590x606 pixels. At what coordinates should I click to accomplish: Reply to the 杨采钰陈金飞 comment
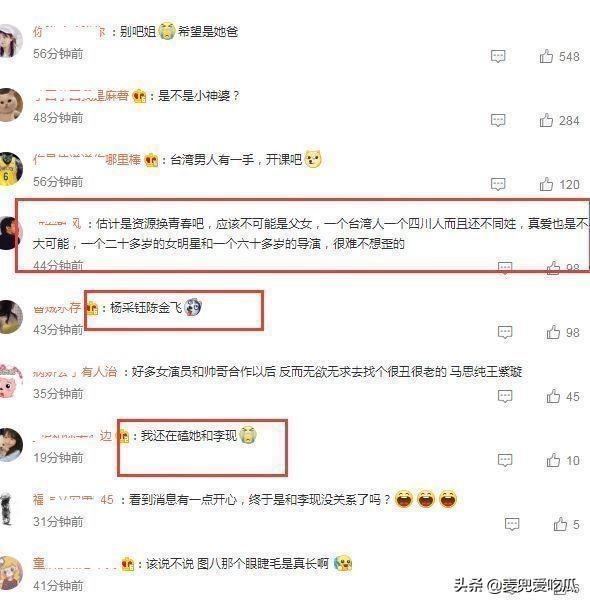pyautogui.click(x=505, y=332)
